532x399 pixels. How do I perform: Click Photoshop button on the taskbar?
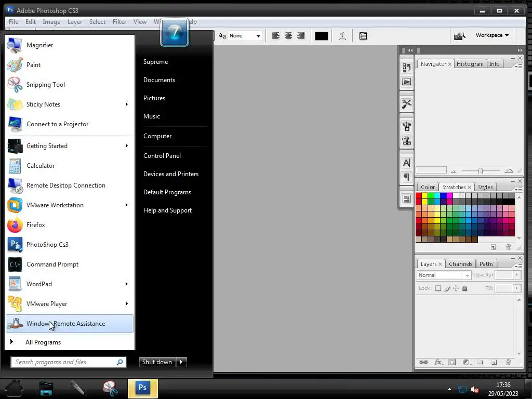(x=143, y=388)
